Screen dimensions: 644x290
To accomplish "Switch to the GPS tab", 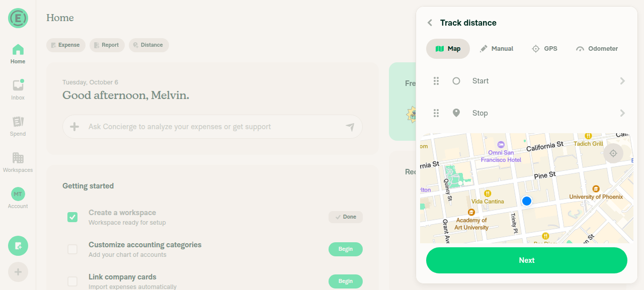I will pyautogui.click(x=544, y=49).
